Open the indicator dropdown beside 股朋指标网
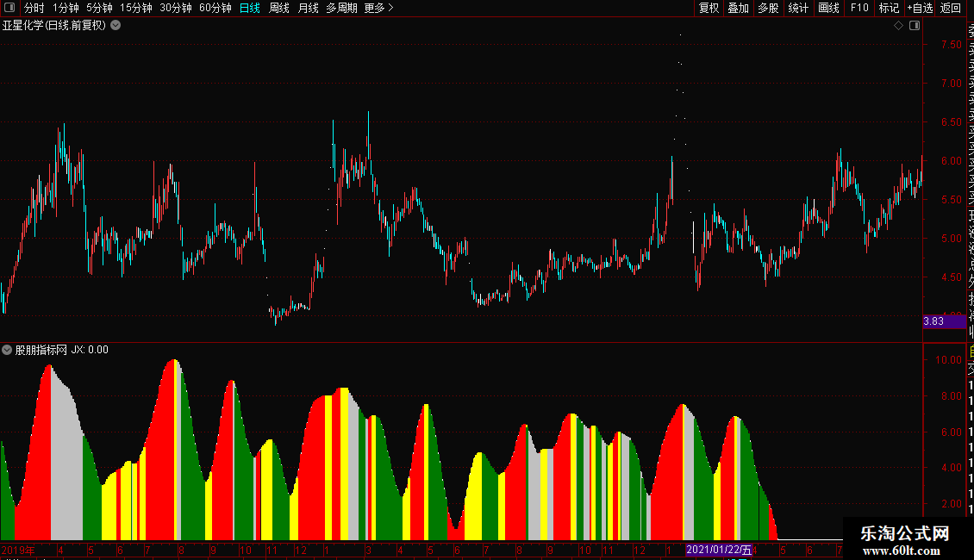 coord(7,350)
